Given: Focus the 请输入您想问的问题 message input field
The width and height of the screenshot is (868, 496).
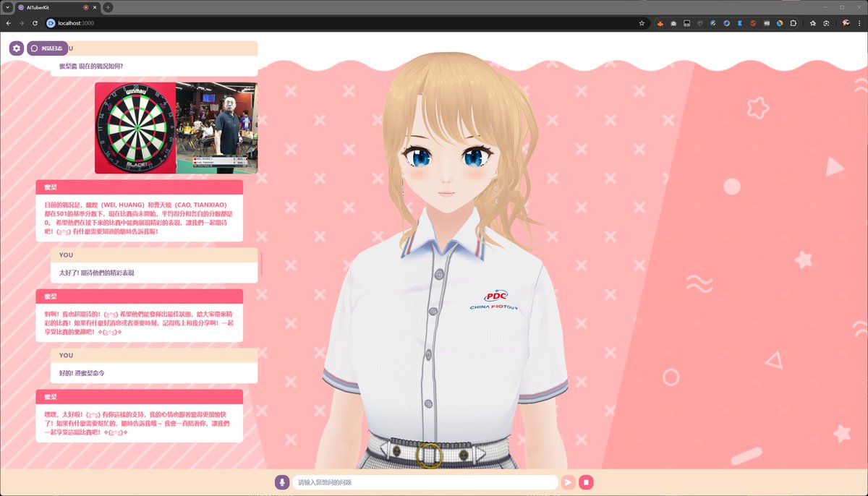Looking at the screenshot, I should tap(425, 482).
